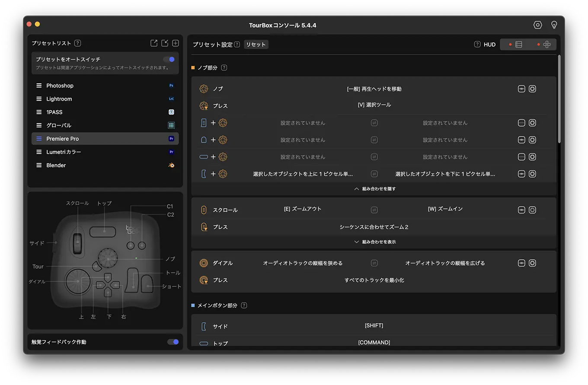Click the import preset icon
The width and height of the screenshot is (588, 385).
(165, 43)
